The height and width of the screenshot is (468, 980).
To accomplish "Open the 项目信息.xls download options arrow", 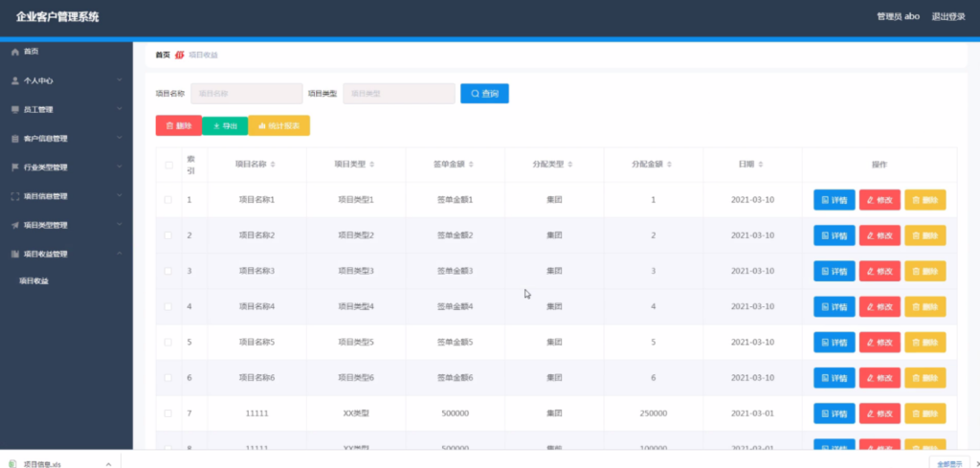I will [x=108, y=464].
